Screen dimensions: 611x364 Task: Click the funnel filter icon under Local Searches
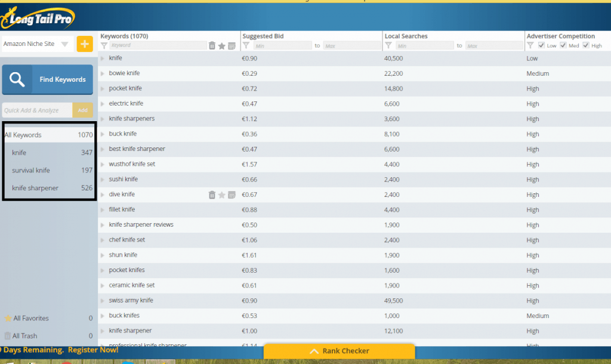[x=388, y=45]
